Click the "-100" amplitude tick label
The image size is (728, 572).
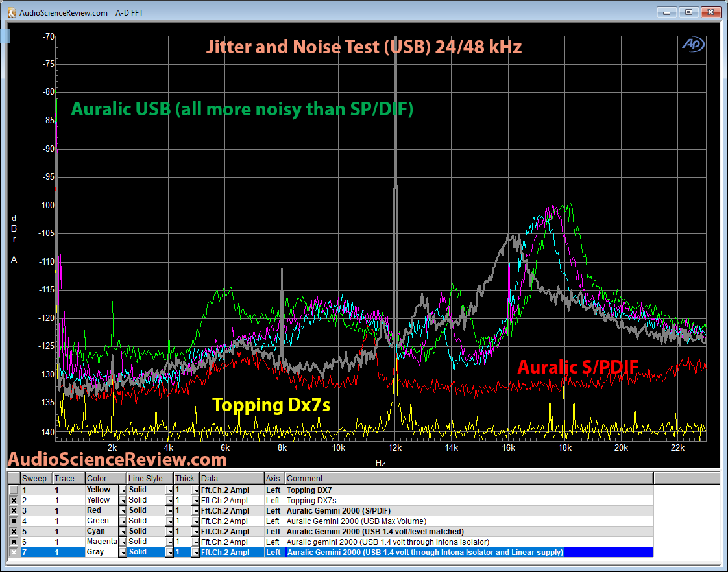click(47, 205)
